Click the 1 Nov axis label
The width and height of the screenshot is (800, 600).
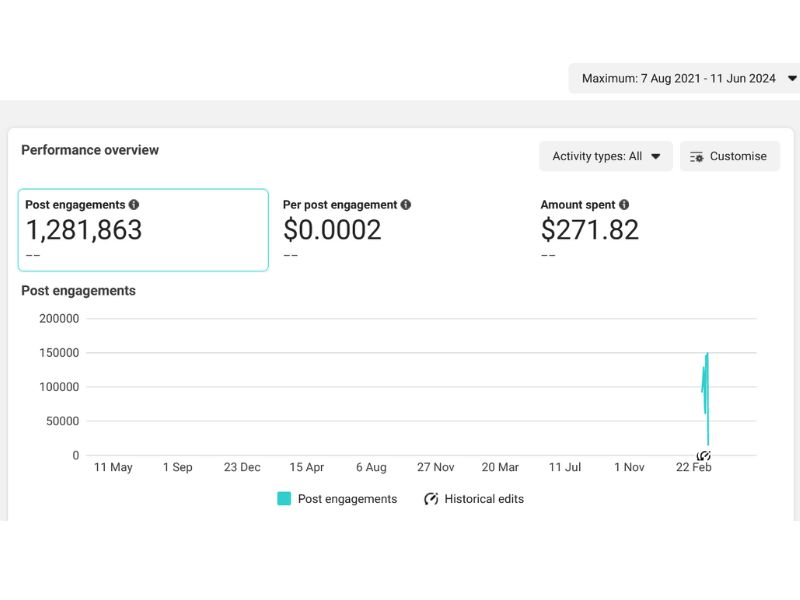(x=629, y=467)
